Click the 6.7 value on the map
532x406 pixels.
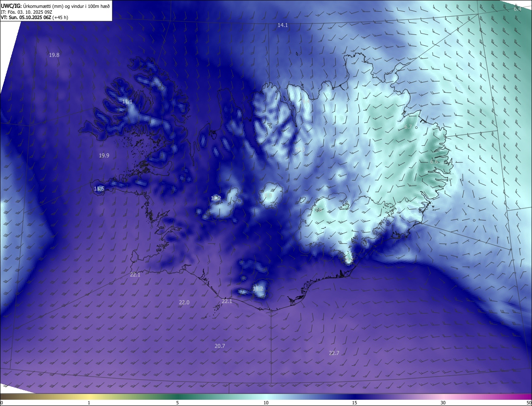pyautogui.click(x=408, y=127)
